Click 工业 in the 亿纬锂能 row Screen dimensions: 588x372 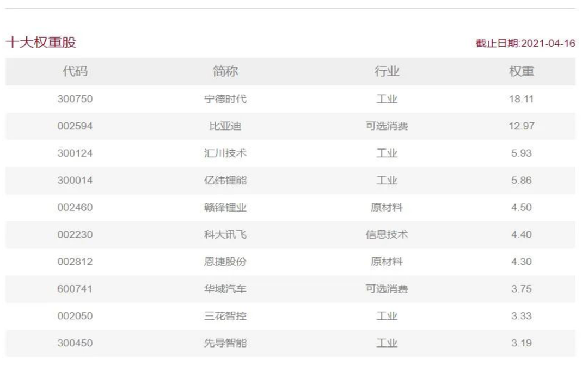coord(387,180)
